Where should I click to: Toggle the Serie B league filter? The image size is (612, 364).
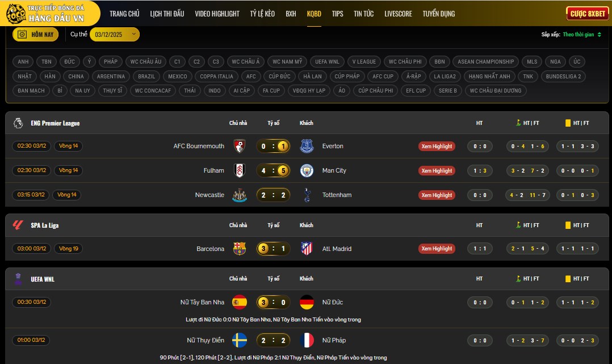(447, 90)
